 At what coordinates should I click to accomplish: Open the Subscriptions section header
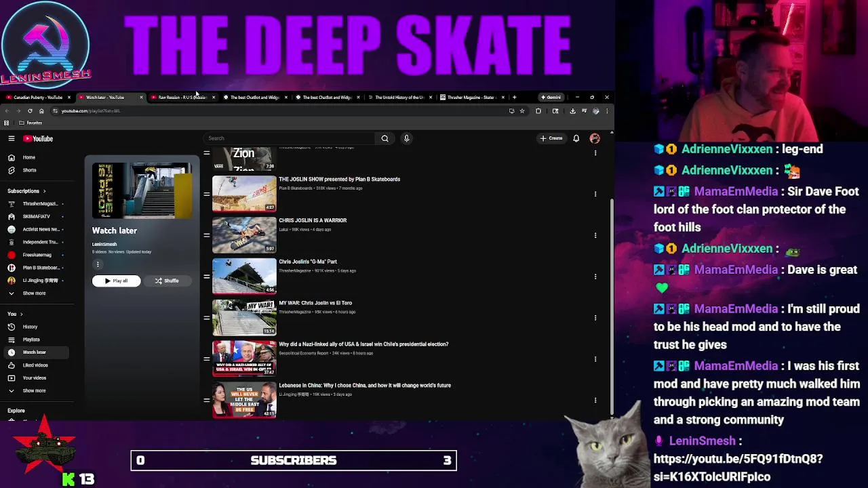coord(26,191)
